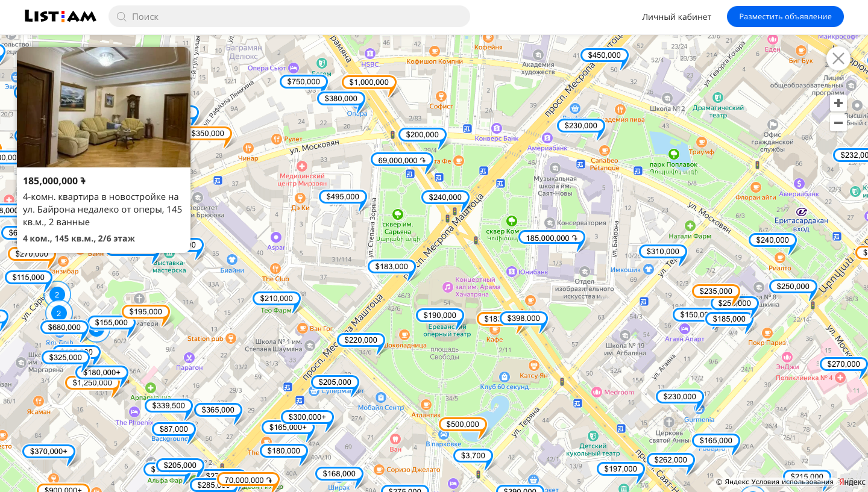Open the List.am logo home link
The height and width of the screenshot is (492, 868).
pos(60,16)
